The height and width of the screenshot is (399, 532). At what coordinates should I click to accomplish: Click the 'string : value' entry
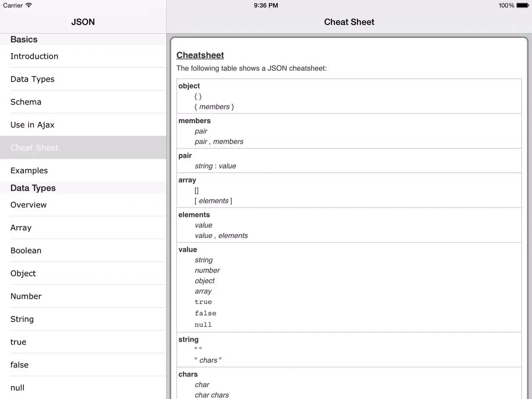215,166
